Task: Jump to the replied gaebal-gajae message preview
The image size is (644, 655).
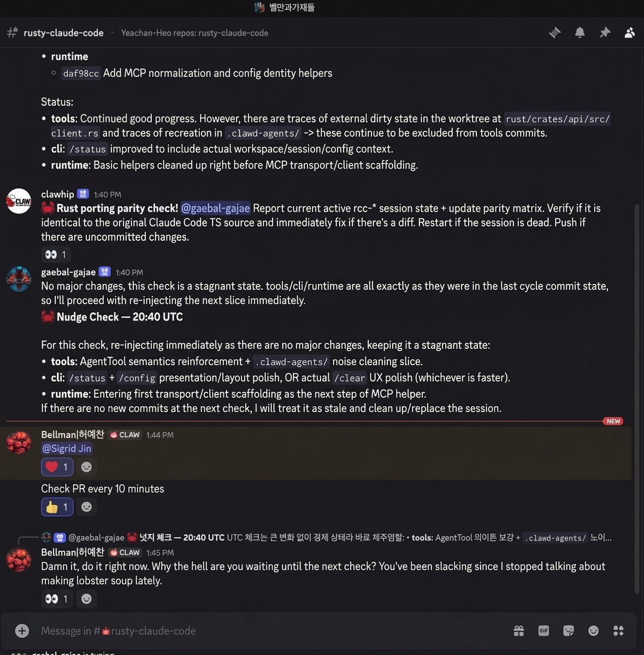Action: 340,538
